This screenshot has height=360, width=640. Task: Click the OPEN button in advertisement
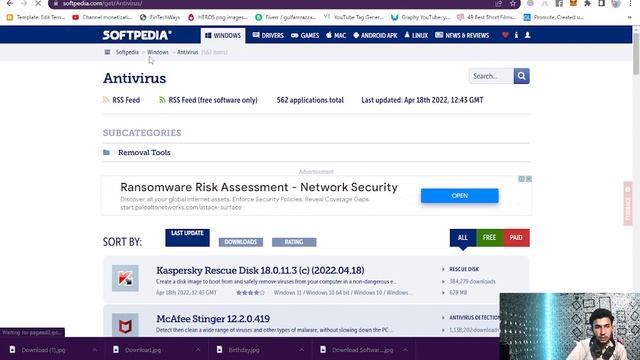[x=460, y=196]
